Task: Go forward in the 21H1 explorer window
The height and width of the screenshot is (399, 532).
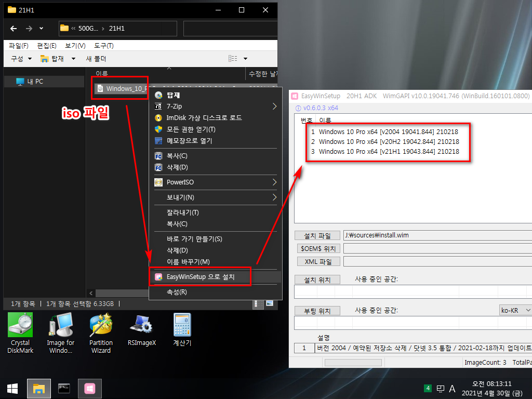Action: 29,29
